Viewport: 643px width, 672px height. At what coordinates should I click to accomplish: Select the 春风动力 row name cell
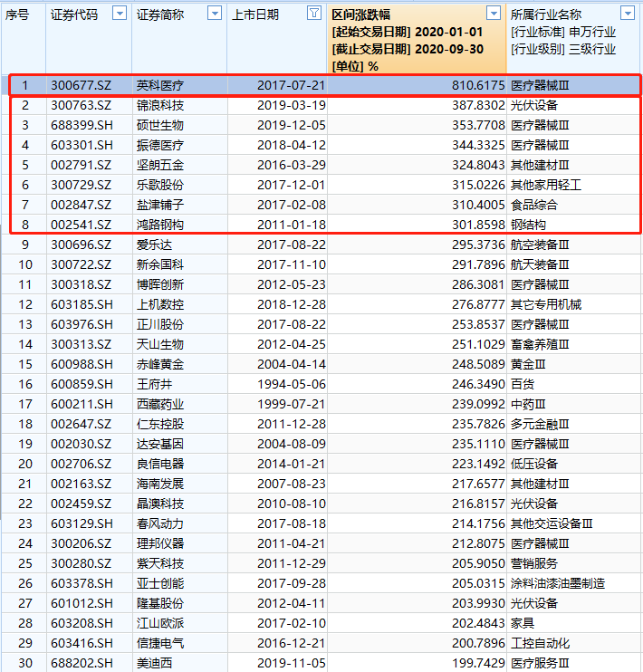[160, 523]
